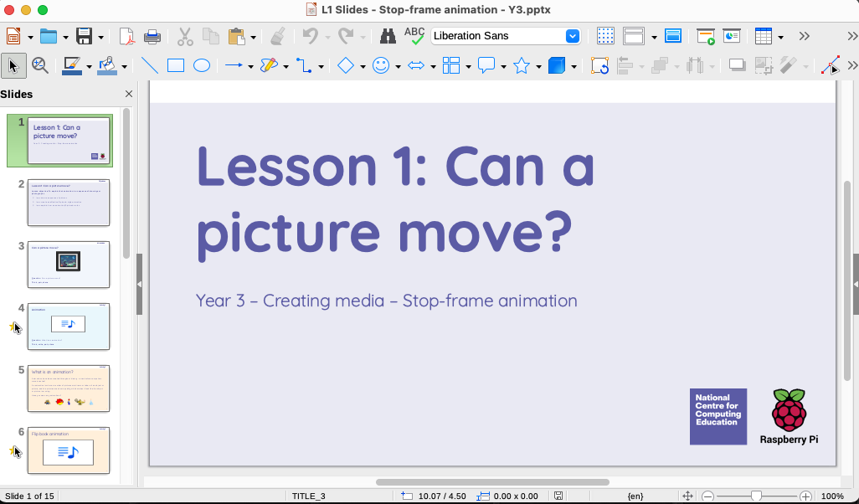Select slide 3 thumbnail in Slides panel
The height and width of the screenshot is (504, 859).
(69, 264)
